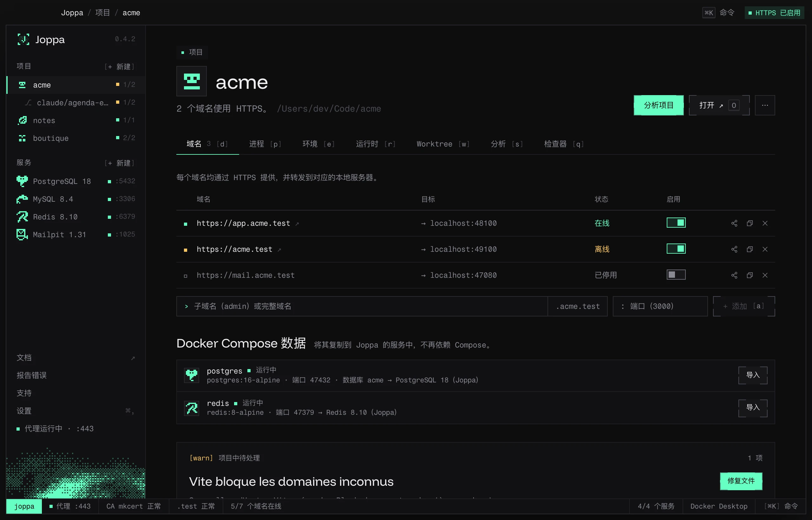Click the MySQL 8.4 service icon
The image size is (812, 520).
tap(22, 199)
